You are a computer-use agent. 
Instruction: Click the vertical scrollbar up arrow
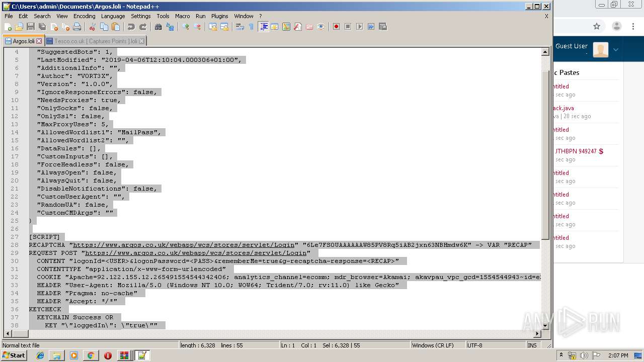[x=545, y=52]
